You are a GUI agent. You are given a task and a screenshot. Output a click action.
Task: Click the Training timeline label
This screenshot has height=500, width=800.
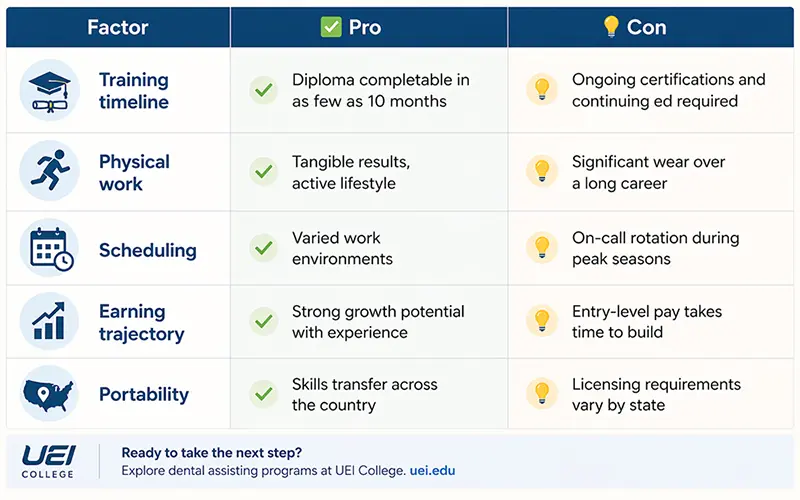133,90
